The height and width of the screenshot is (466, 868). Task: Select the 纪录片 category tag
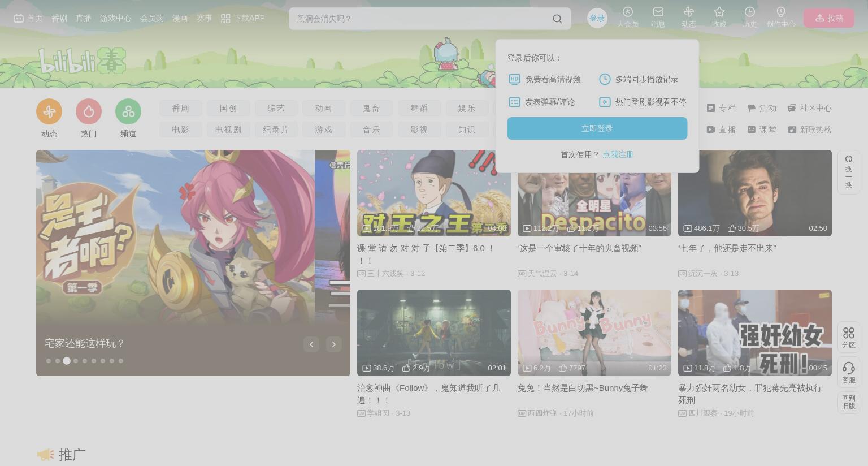point(276,130)
